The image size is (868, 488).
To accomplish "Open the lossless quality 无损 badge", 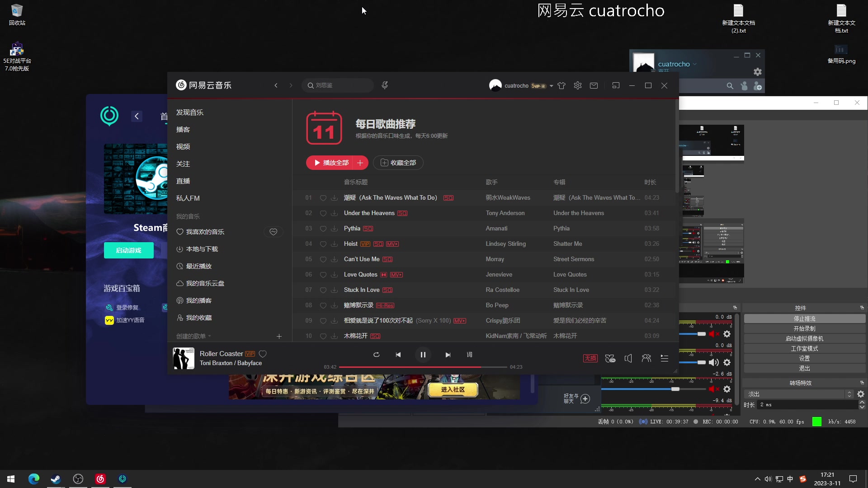I will click(590, 358).
